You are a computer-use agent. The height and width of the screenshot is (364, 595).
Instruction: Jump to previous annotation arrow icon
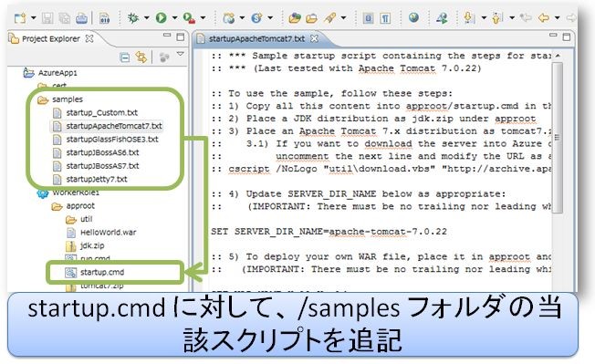497,18
